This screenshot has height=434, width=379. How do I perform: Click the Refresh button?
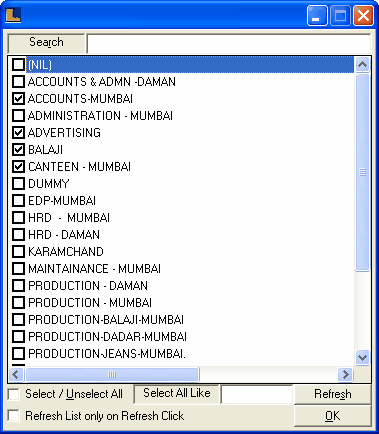(x=333, y=394)
